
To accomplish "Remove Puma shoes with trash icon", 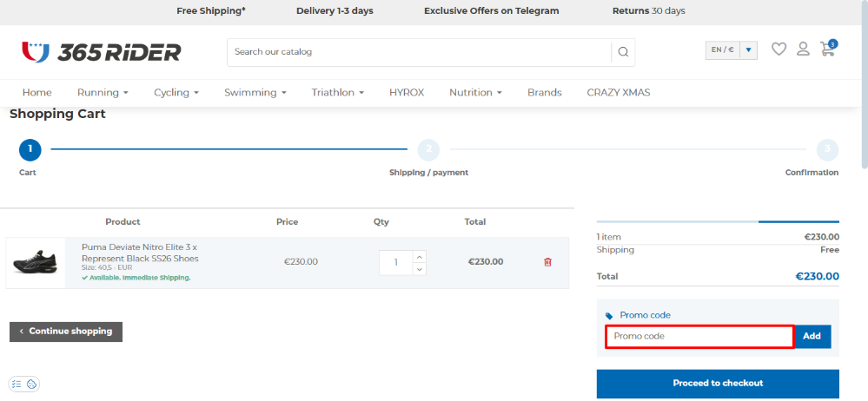I will coord(547,262).
